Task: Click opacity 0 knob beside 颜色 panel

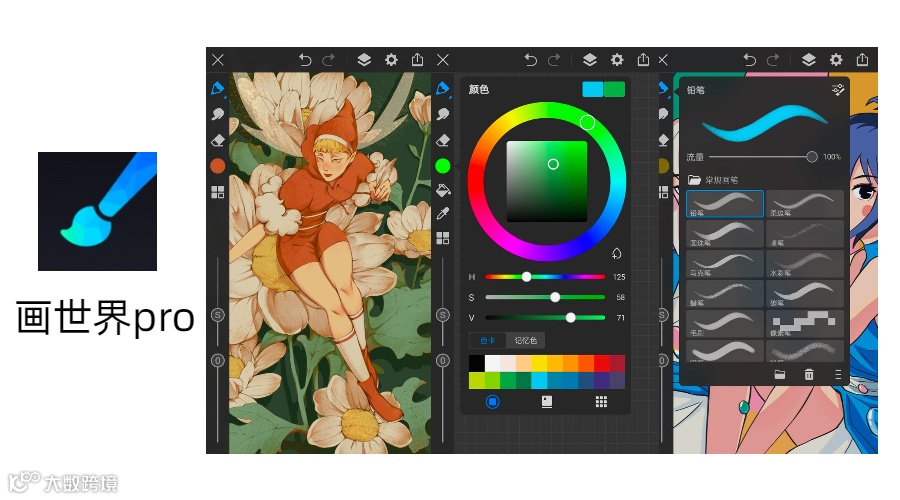Action: (x=443, y=361)
